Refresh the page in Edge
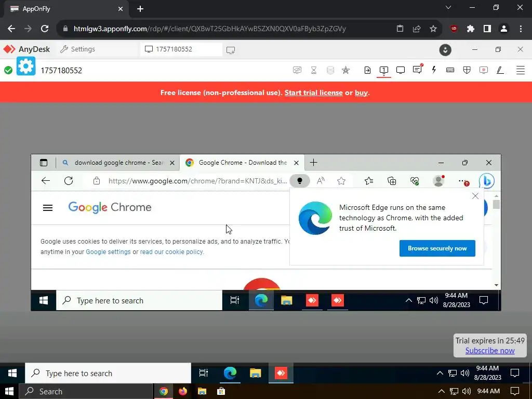532x399 pixels. click(x=69, y=180)
